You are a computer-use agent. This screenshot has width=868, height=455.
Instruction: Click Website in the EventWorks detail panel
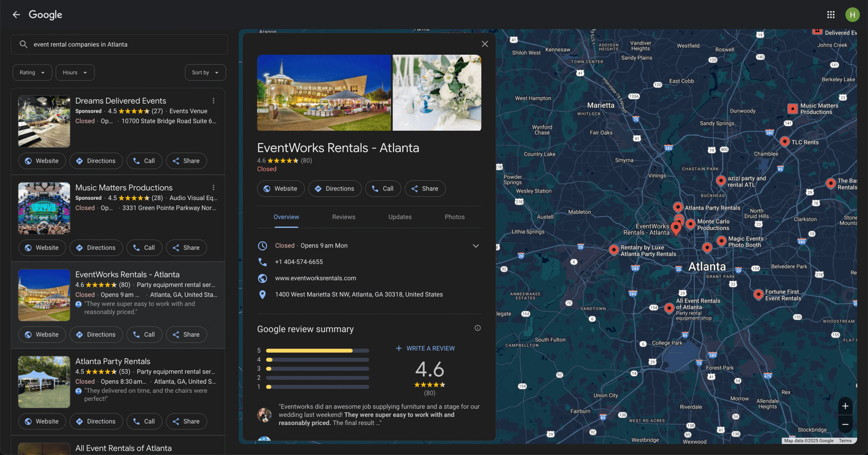click(x=280, y=188)
